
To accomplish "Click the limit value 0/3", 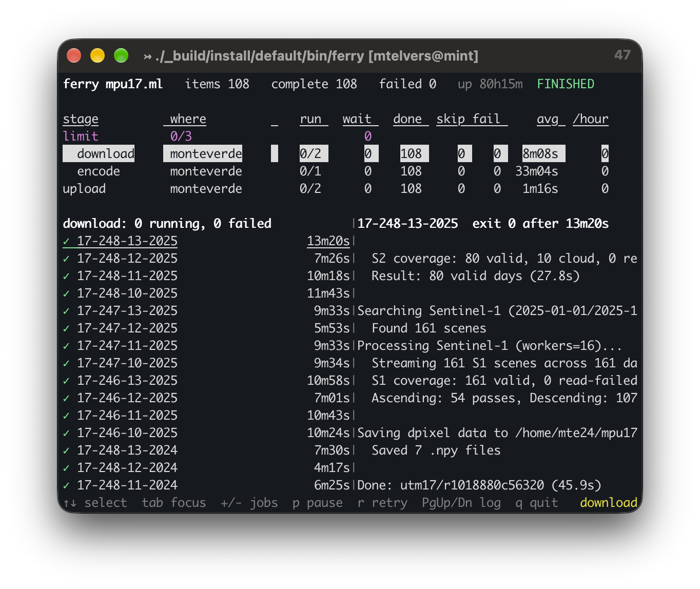I will point(181,136).
